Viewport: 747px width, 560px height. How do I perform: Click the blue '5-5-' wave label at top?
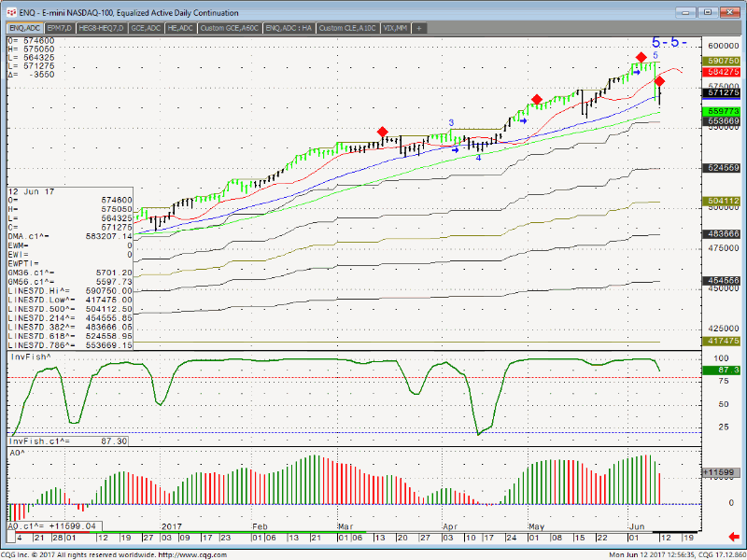pyautogui.click(x=669, y=42)
